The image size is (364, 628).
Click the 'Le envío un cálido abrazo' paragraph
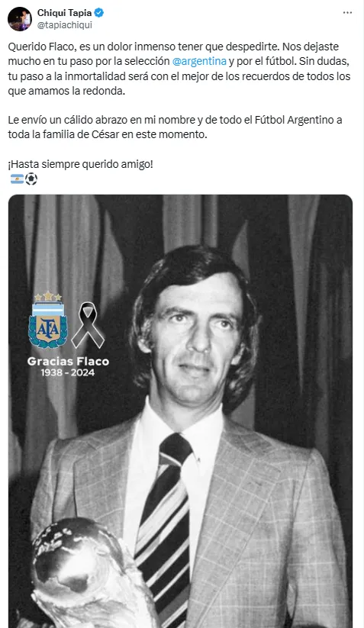click(x=175, y=127)
